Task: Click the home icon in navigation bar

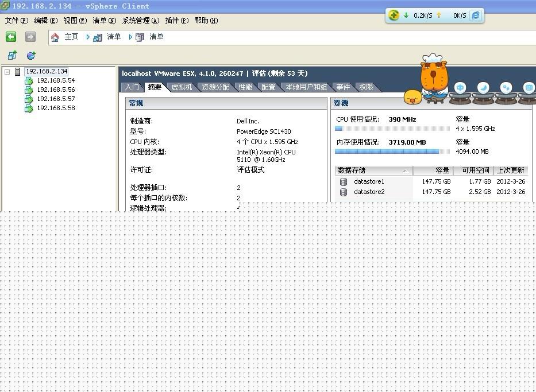Action: pos(55,37)
